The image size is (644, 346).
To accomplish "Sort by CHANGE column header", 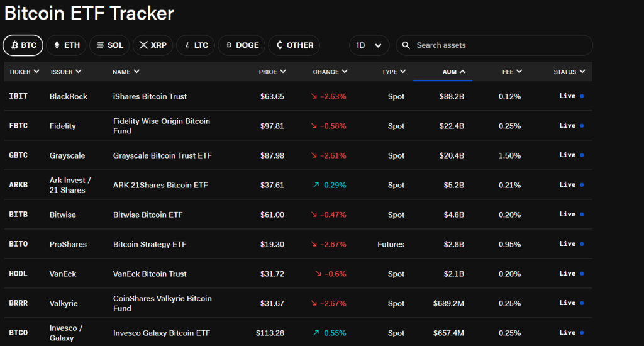I will [330, 72].
